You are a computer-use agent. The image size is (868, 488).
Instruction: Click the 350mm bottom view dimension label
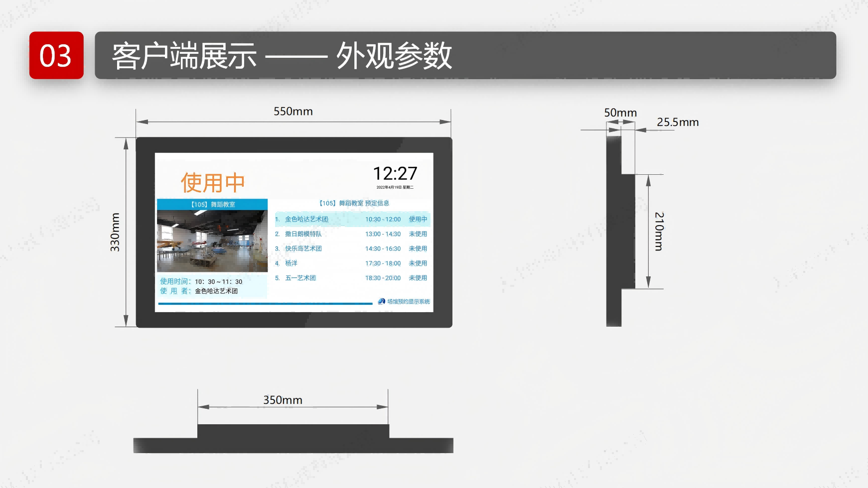click(x=283, y=400)
